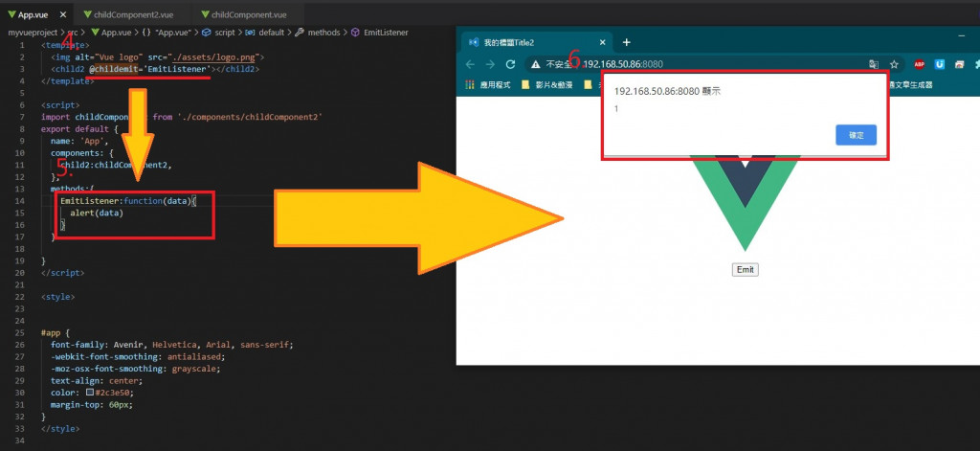Click text-align: center on line 29
The image size is (980, 451).
point(97,381)
